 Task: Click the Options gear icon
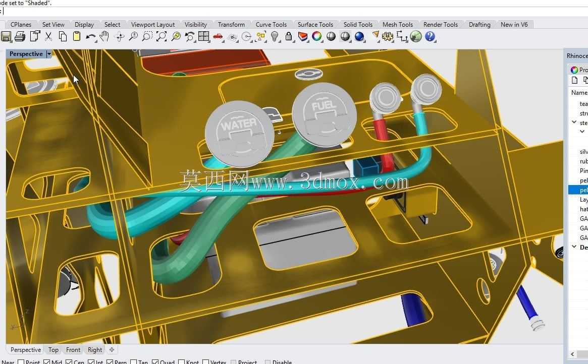(388, 36)
